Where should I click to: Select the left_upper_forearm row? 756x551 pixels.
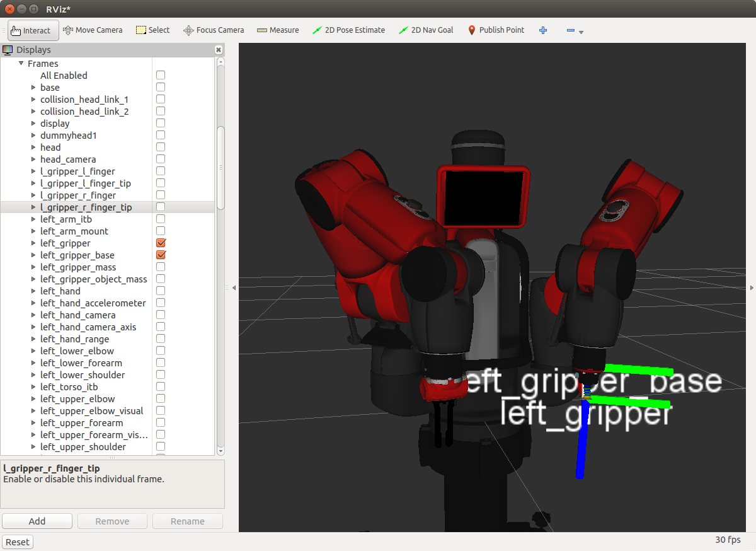coord(107,422)
